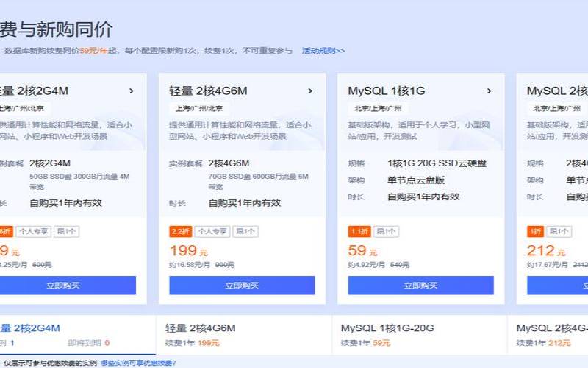Click the 59 元 price
This screenshot has height=368, width=588.
pos(362,251)
